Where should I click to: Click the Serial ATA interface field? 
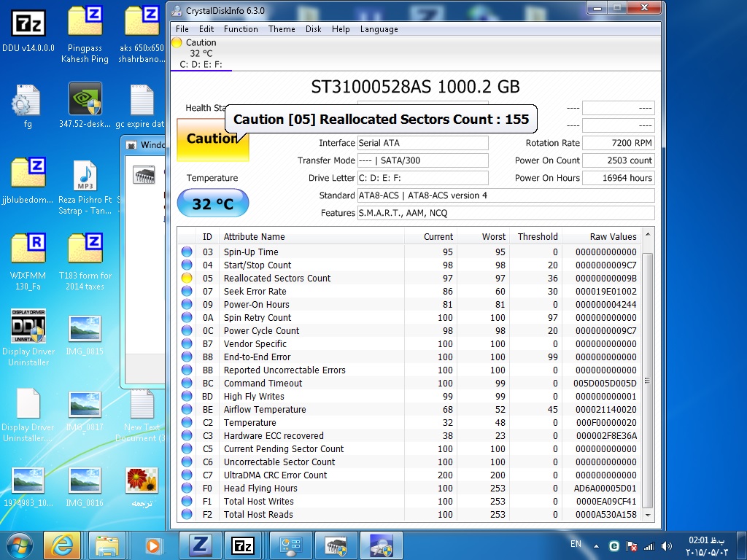tap(422, 143)
